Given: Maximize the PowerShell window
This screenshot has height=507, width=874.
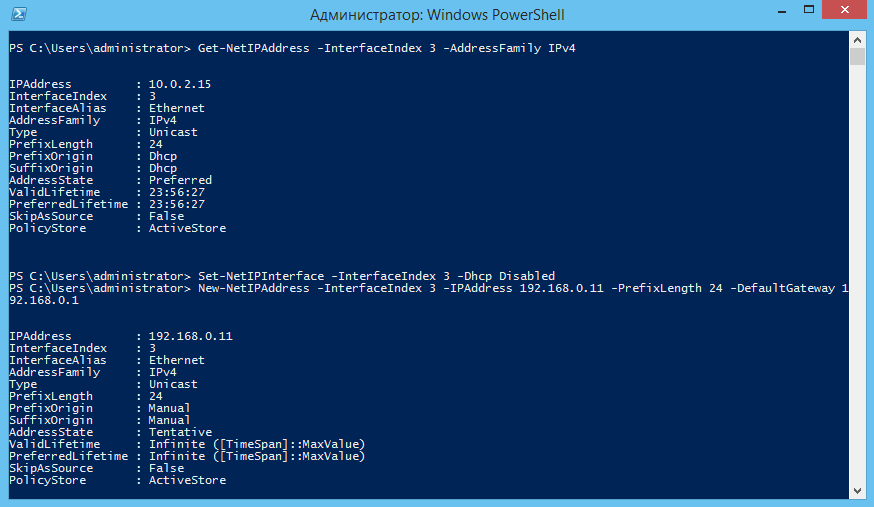Looking at the screenshot, I should pos(809,11).
